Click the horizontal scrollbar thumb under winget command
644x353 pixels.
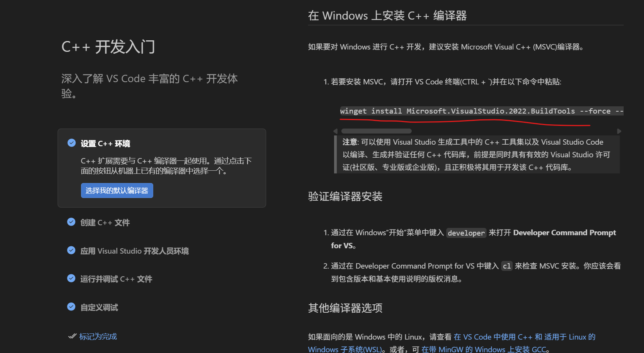pyautogui.click(x=376, y=131)
